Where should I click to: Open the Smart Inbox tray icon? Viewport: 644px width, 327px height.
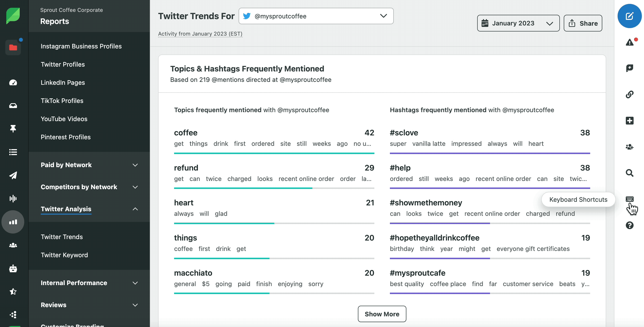pyautogui.click(x=13, y=106)
